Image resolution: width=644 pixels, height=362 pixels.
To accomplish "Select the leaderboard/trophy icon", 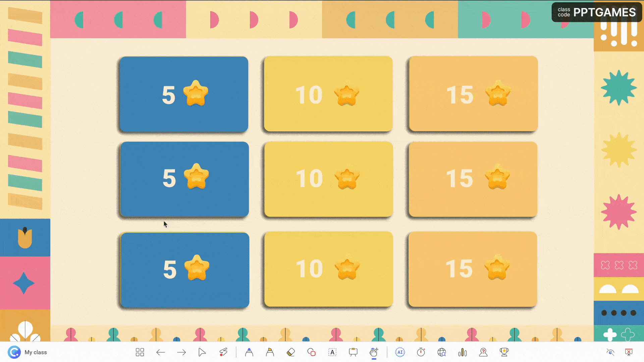I will pos(504,352).
